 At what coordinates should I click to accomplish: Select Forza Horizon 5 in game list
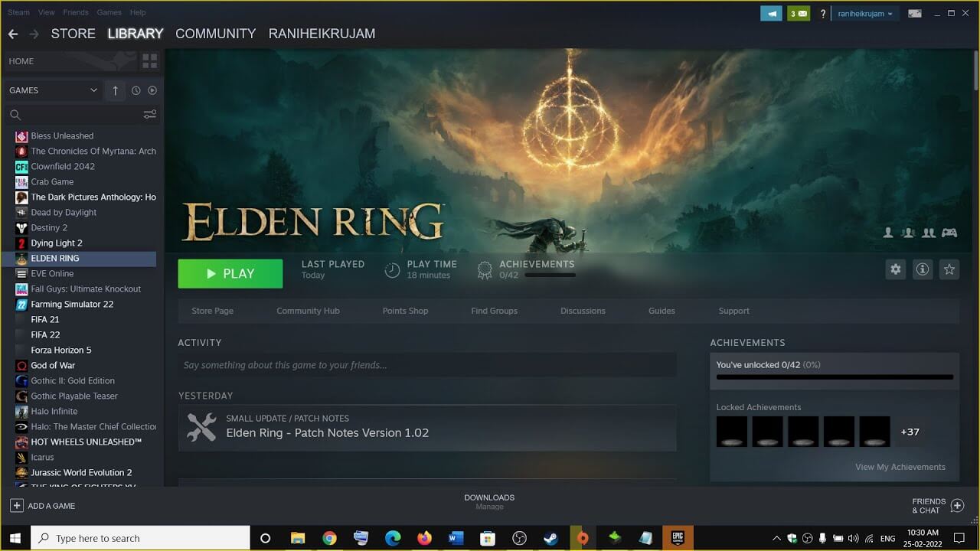tap(84, 350)
